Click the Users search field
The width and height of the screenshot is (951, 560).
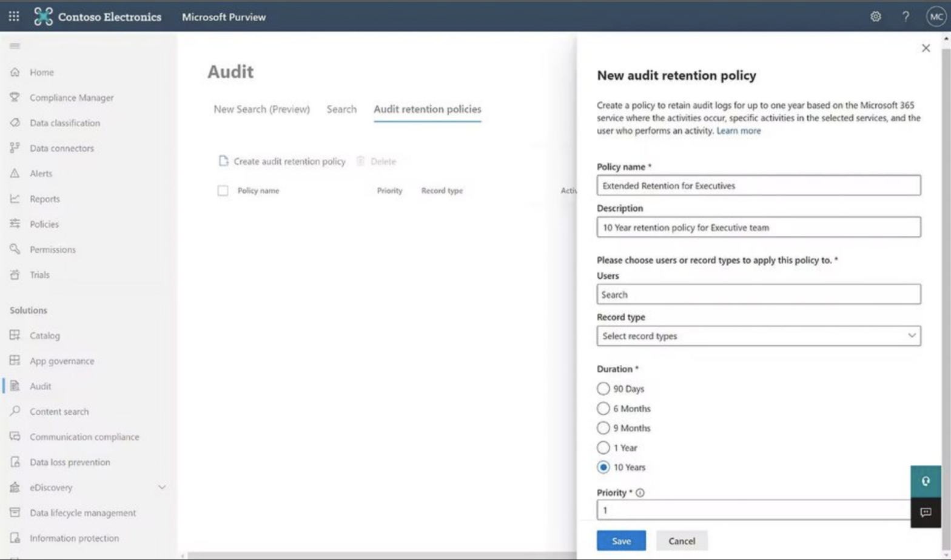tap(759, 295)
